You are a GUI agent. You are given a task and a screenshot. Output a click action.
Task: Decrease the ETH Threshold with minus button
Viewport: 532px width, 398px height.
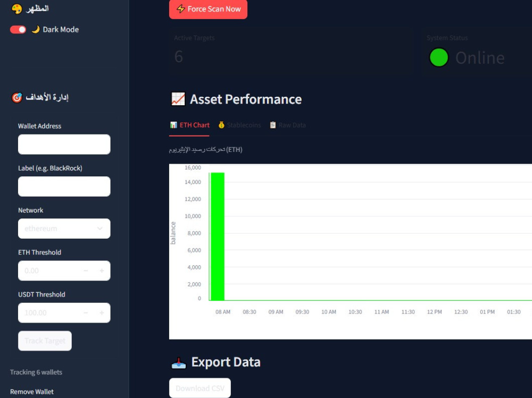(86, 270)
